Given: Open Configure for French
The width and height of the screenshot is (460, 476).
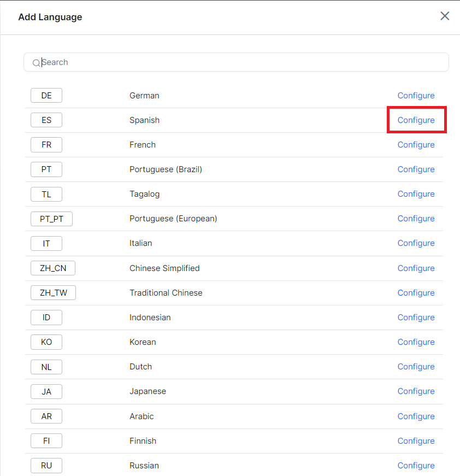Looking at the screenshot, I should 416,145.
